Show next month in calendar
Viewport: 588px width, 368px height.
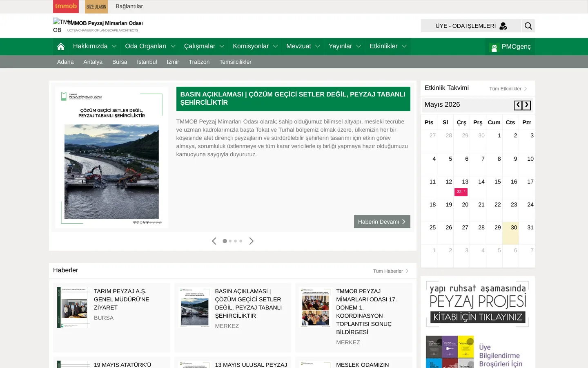tap(527, 105)
